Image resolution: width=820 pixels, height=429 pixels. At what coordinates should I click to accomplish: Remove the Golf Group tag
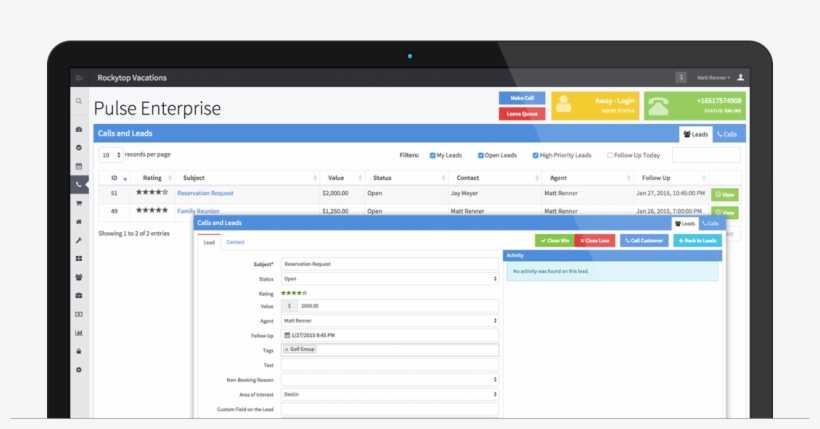287,349
